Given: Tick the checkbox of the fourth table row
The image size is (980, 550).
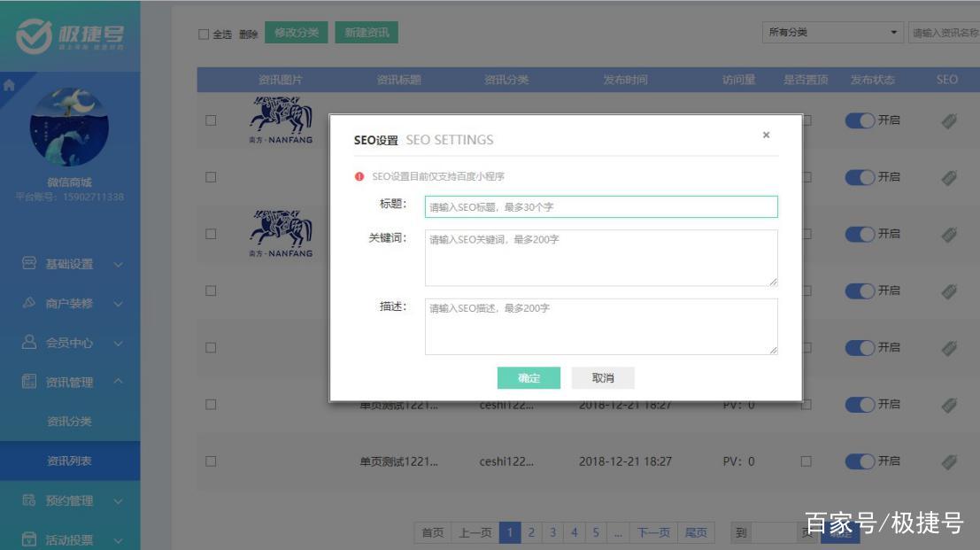Looking at the screenshot, I should click(x=211, y=291).
